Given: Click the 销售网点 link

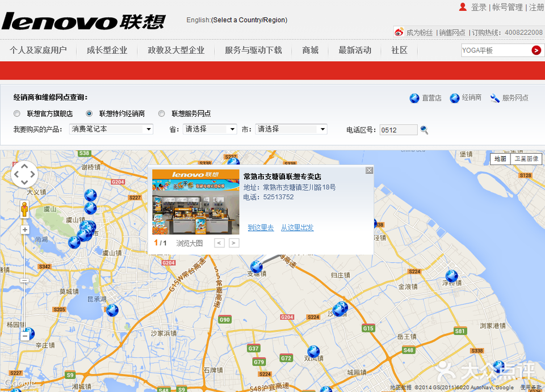Looking at the screenshot, I should (x=452, y=33).
